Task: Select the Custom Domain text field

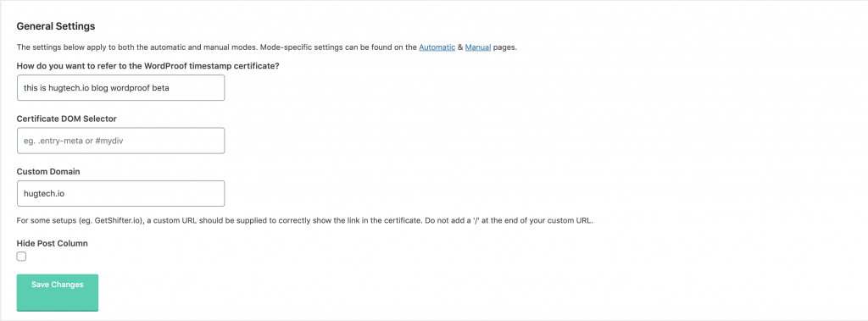Action: 120,194
